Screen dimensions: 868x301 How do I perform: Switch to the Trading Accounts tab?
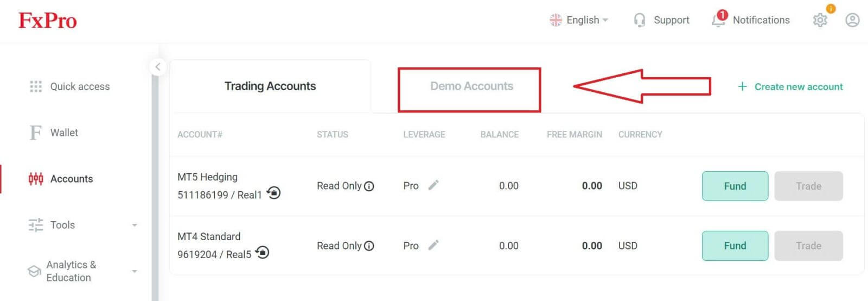[x=270, y=86]
